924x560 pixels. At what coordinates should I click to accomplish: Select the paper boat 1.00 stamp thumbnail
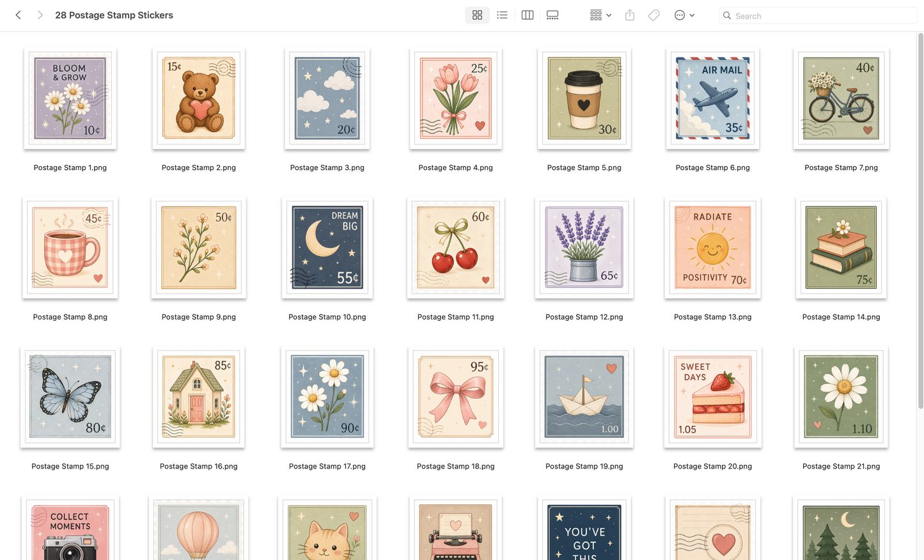click(x=584, y=397)
